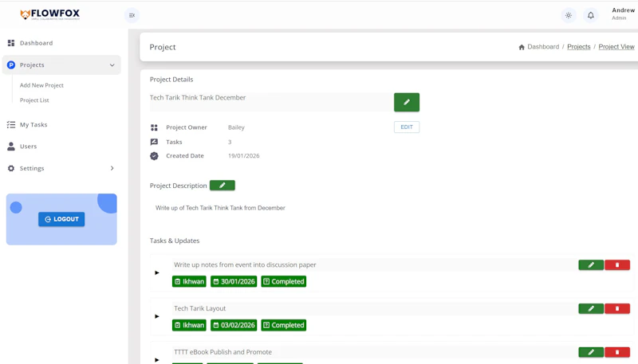Delete the Tech Tarik Layout task
This screenshot has width=638, height=364.
point(617,309)
